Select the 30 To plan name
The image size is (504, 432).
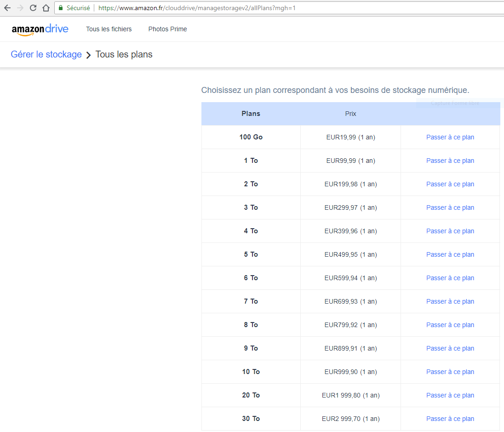click(x=251, y=419)
